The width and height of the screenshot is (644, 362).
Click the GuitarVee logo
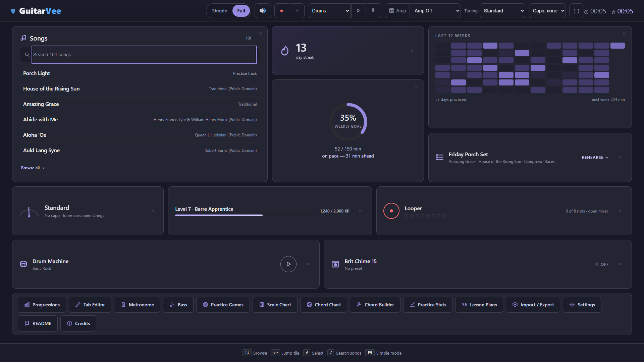click(36, 11)
